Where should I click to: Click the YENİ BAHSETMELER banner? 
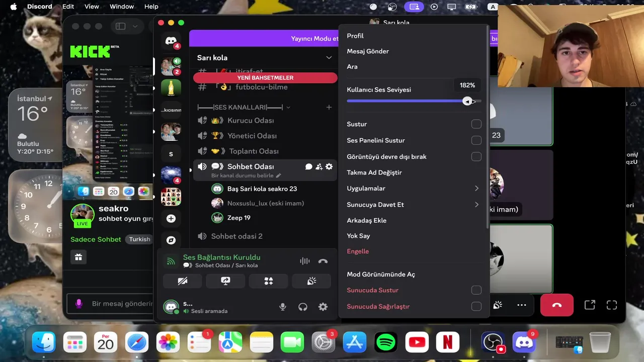(265, 78)
